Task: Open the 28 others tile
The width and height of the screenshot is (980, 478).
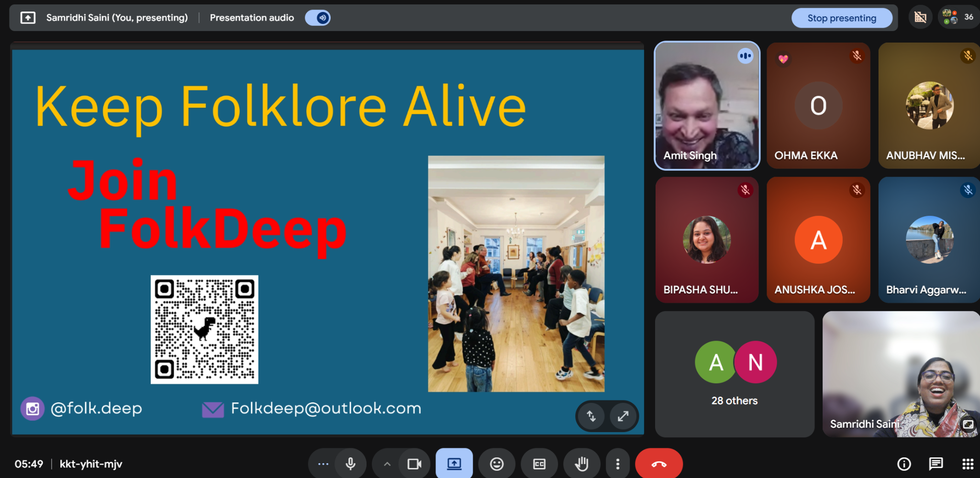Action: tap(735, 374)
